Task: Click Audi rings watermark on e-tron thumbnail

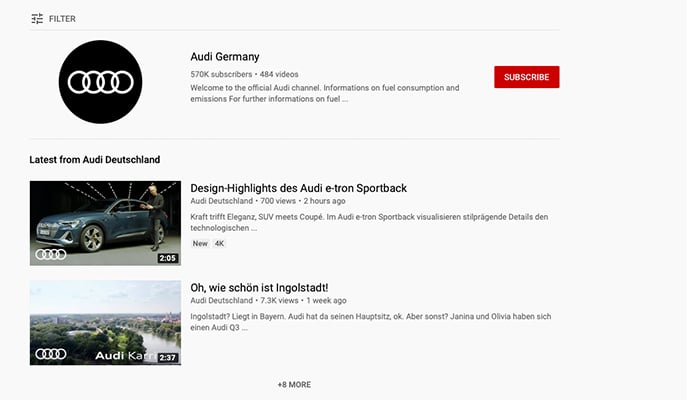Action: [x=51, y=254]
